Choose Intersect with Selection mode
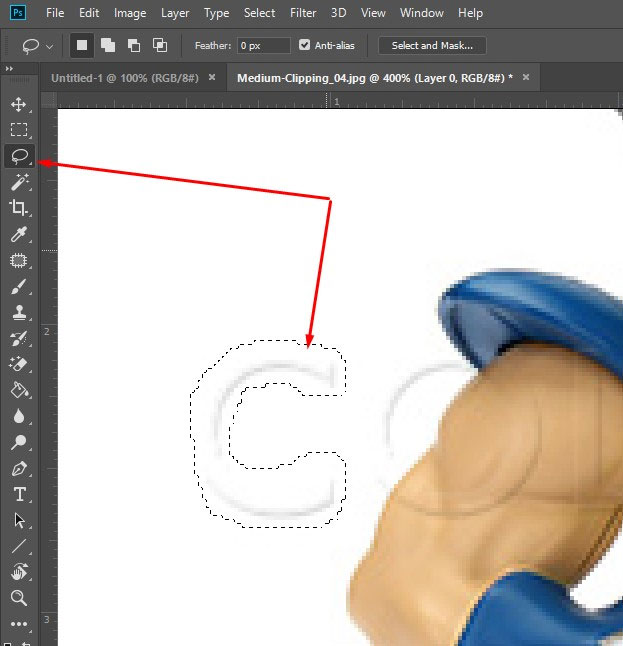 click(x=160, y=45)
